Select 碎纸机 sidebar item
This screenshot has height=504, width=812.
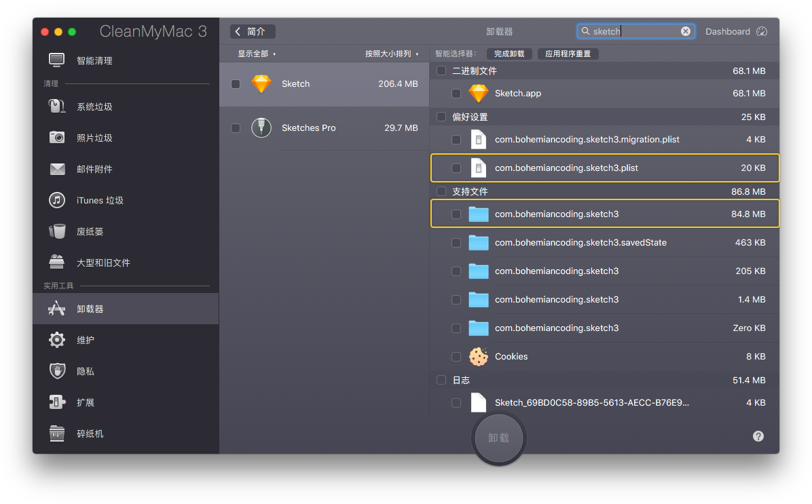click(x=126, y=433)
